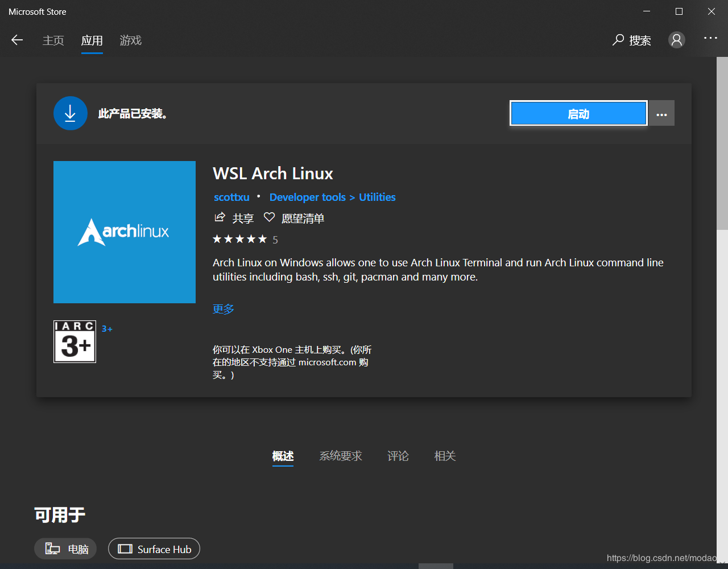Click the five-star rating display
Viewport: 728px width, 569px height.
240,239
